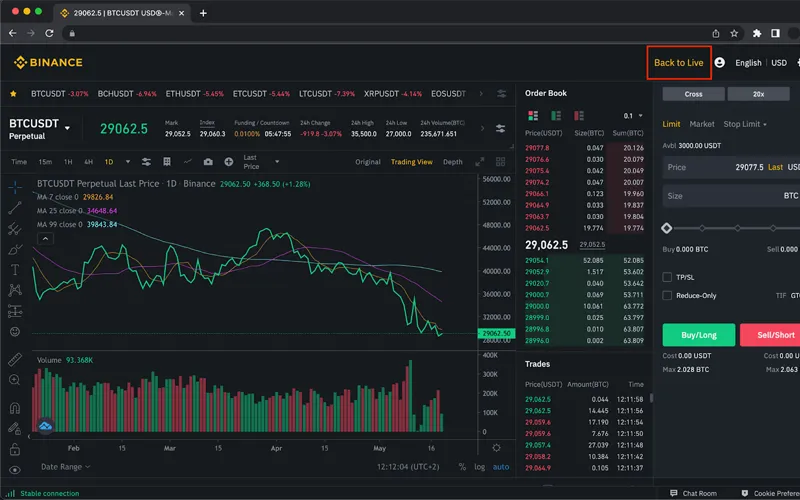The height and width of the screenshot is (500, 800).
Task: Click the plus circle compare icon
Action: click(229, 162)
